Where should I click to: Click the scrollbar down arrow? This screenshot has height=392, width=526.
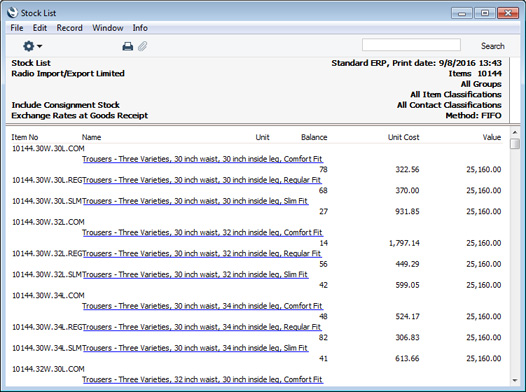[515, 381]
